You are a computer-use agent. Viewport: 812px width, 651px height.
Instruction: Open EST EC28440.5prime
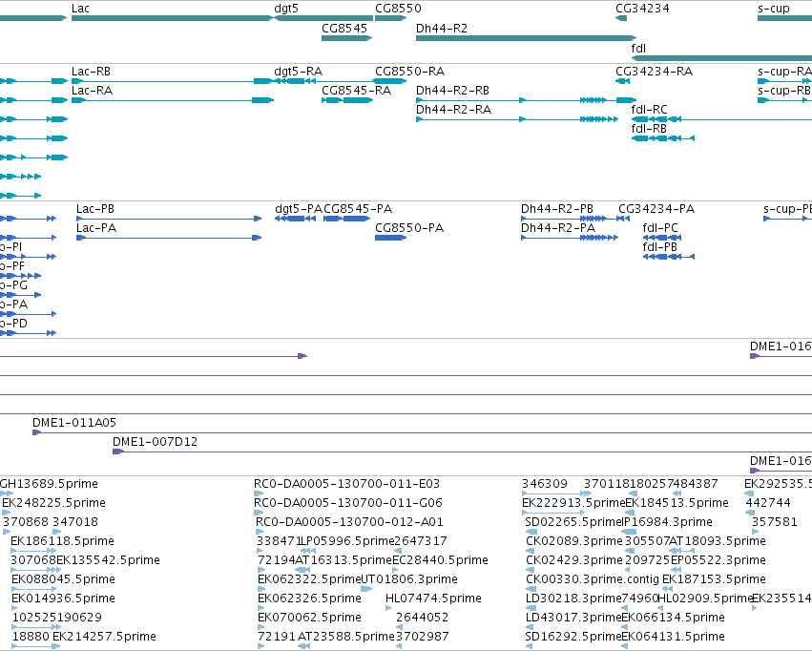click(x=440, y=561)
